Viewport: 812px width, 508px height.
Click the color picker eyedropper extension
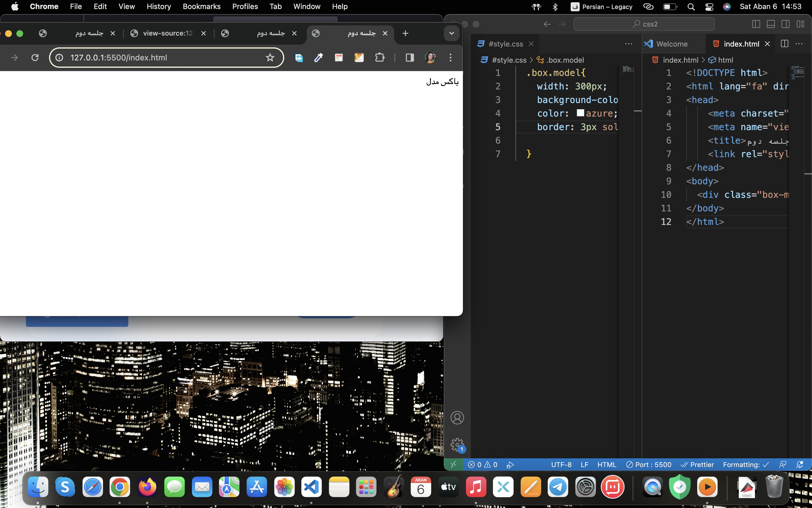[318, 58]
